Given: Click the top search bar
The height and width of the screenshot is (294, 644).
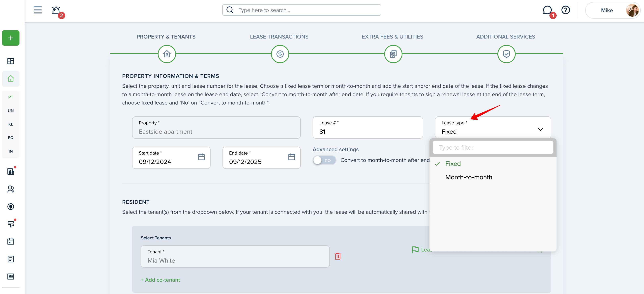Looking at the screenshot, I should [302, 10].
